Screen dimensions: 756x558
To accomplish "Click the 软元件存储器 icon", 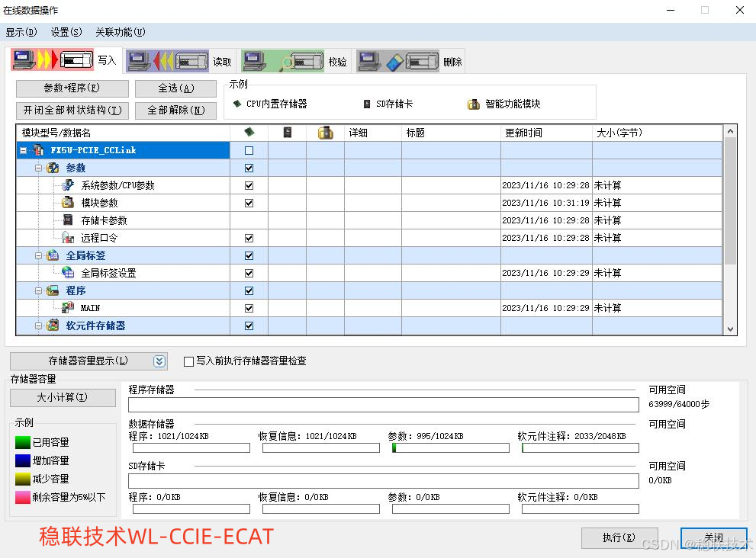I will click(53, 325).
